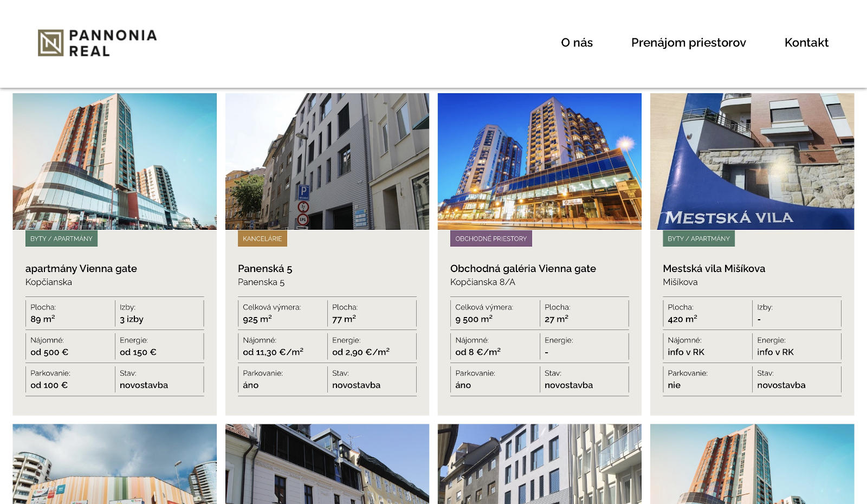Click info v RK under Energie
Screen dimensions: 867x504
click(775, 352)
